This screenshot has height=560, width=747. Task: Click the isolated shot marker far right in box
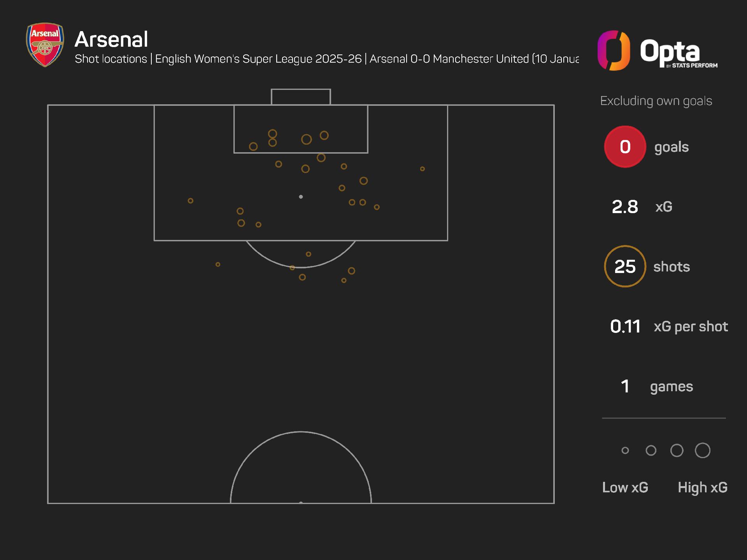[x=422, y=169]
